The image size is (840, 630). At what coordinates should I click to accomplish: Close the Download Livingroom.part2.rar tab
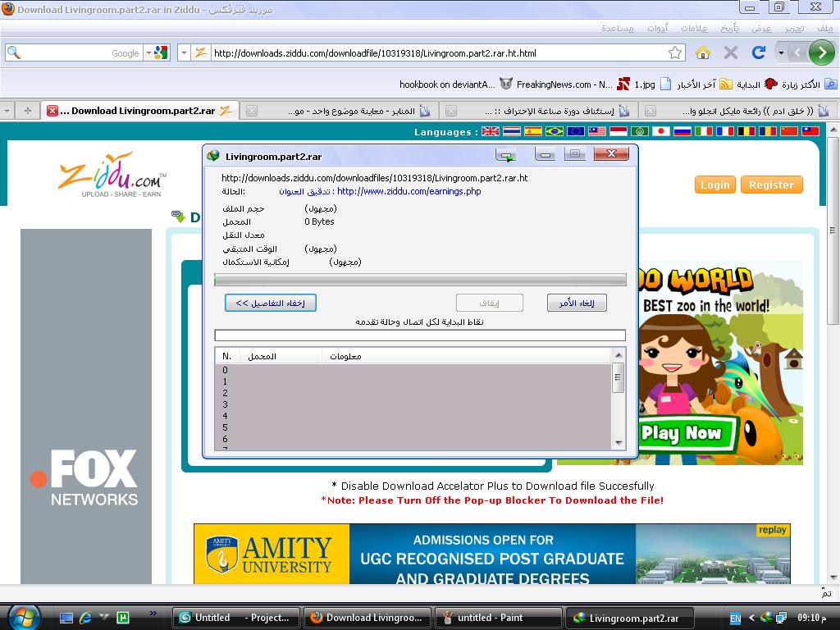pyautogui.click(x=52, y=111)
